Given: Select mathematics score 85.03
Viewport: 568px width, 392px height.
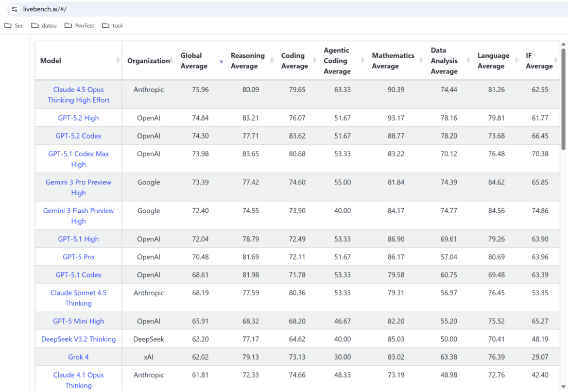Looking at the screenshot, I should (x=396, y=339).
